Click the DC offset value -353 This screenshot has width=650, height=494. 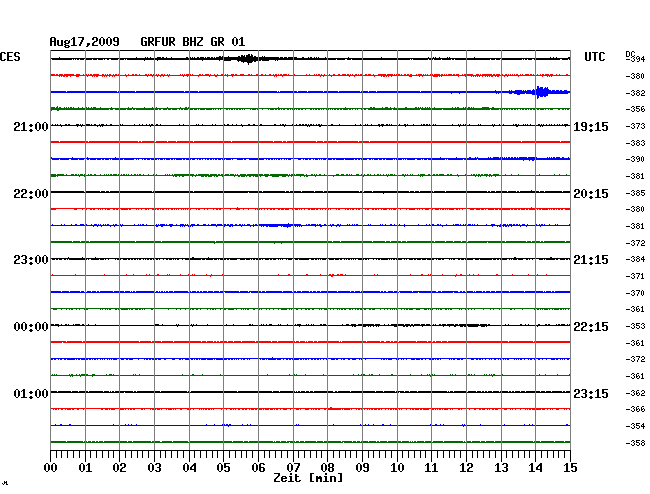(x=635, y=326)
